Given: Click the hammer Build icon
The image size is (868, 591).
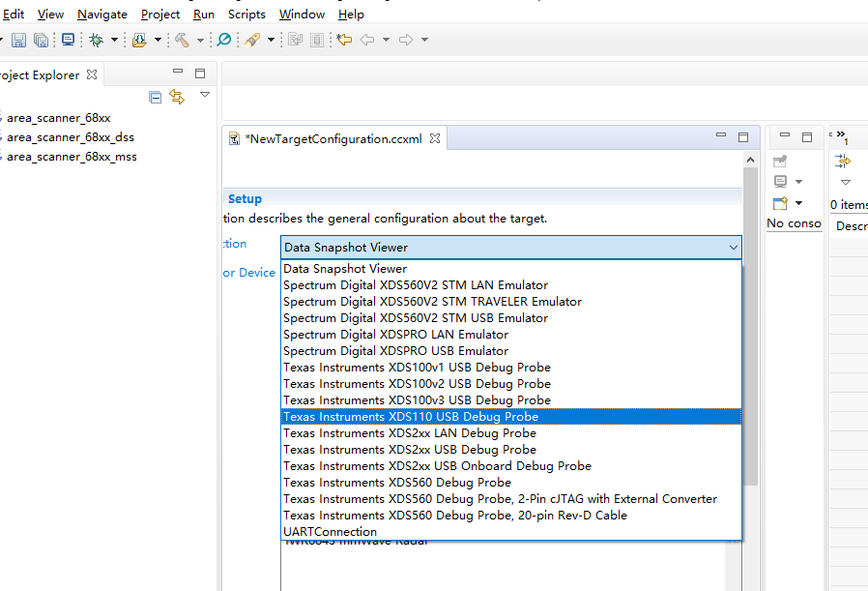Looking at the screenshot, I should coord(182,40).
